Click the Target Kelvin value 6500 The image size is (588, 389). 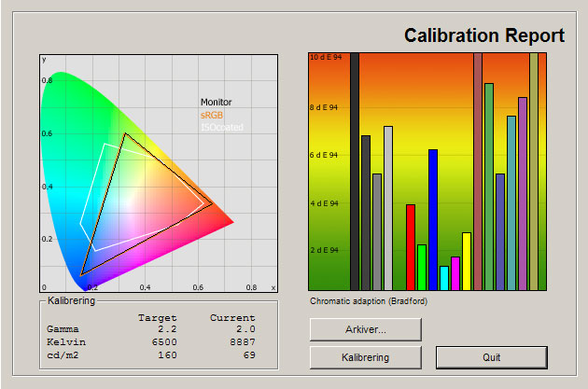pyautogui.click(x=164, y=342)
